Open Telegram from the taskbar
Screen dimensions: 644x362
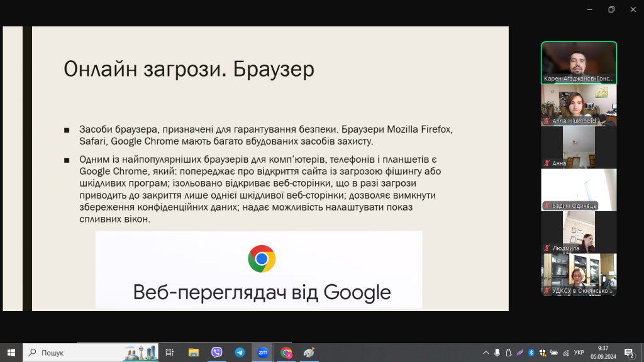coord(240,353)
